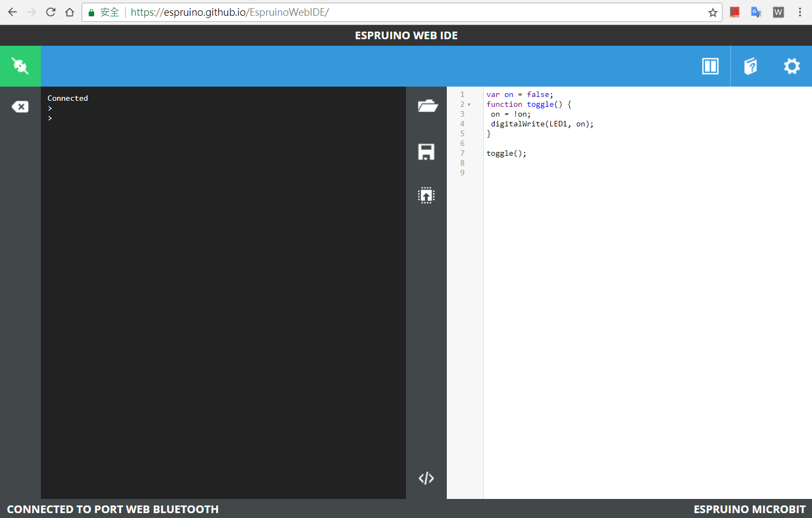Open a file in the editor
Viewport: 812px width, 518px height.
(428, 106)
